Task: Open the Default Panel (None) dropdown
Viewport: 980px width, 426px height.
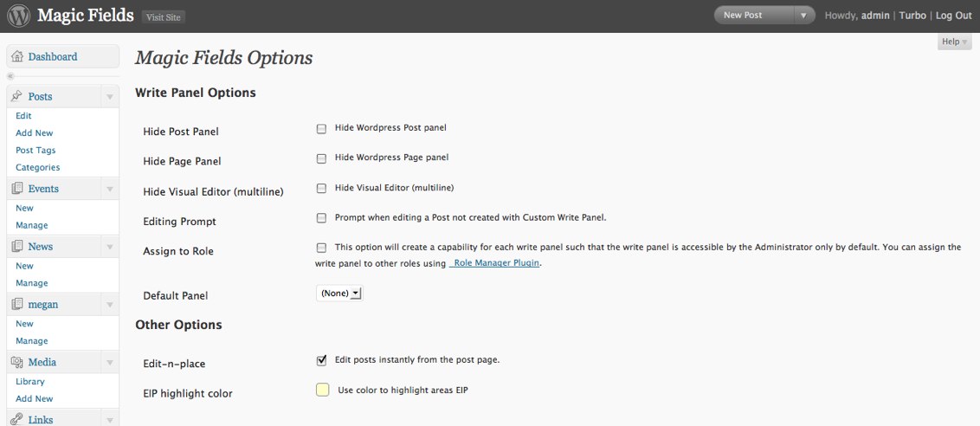Action: click(339, 294)
